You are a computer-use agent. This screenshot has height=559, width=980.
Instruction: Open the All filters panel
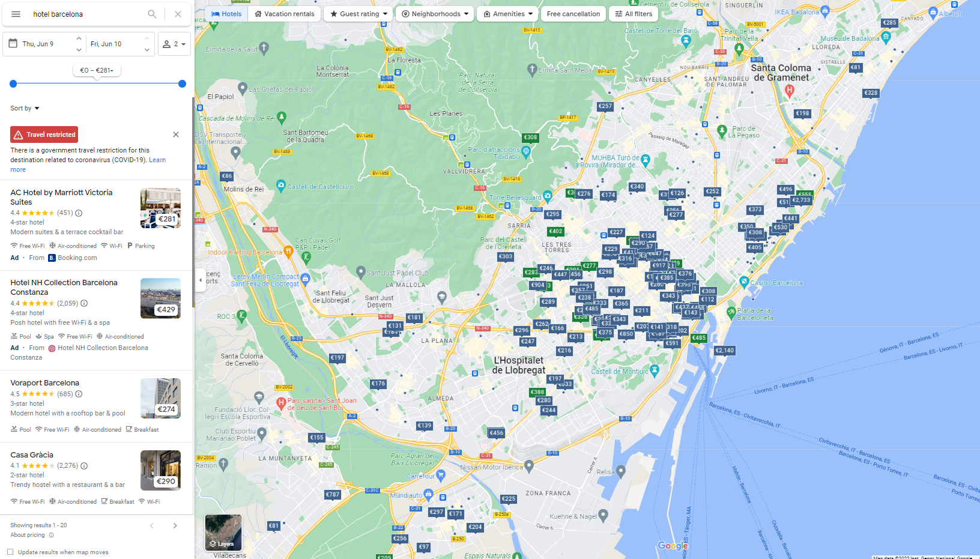click(633, 13)
